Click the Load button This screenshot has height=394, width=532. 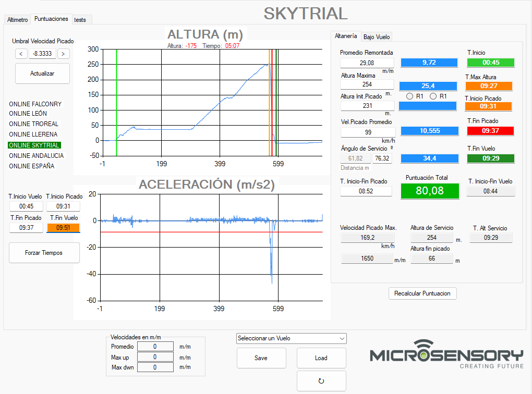(321, 358)
